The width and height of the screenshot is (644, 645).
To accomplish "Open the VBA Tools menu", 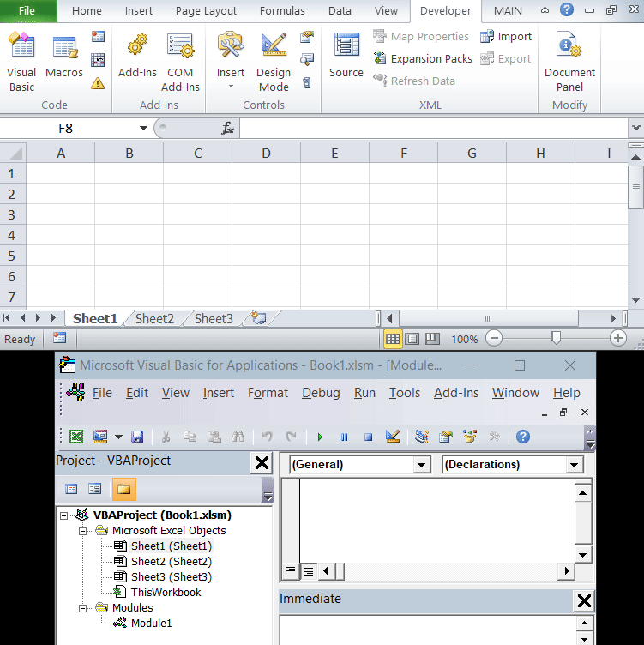I will pyautogui.click(x=405, y=393).
